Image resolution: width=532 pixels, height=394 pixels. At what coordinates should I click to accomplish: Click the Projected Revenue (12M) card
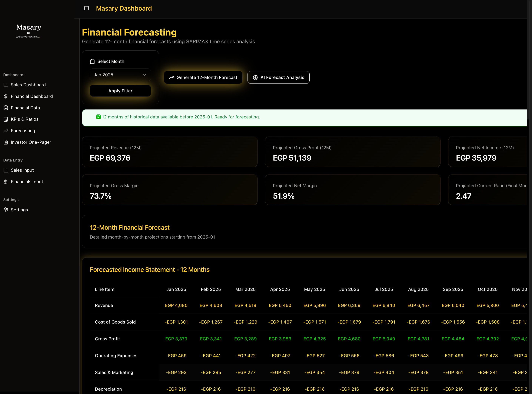coord(170,152)
